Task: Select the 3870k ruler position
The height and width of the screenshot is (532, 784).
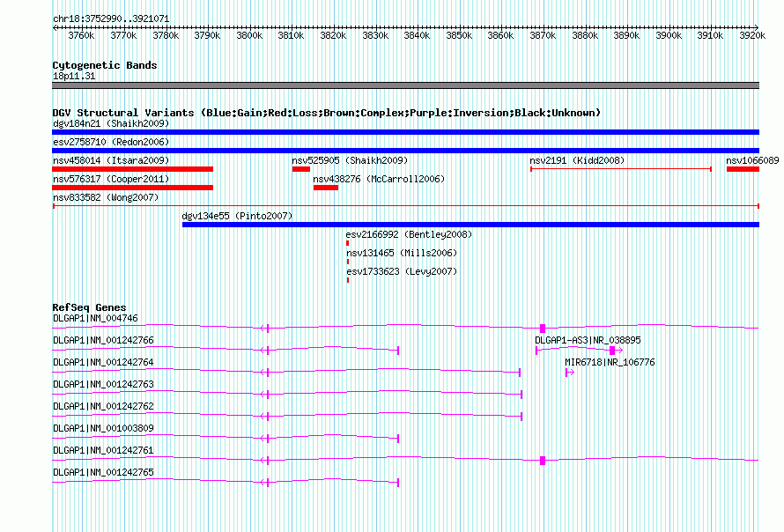Action: [543, 35]
